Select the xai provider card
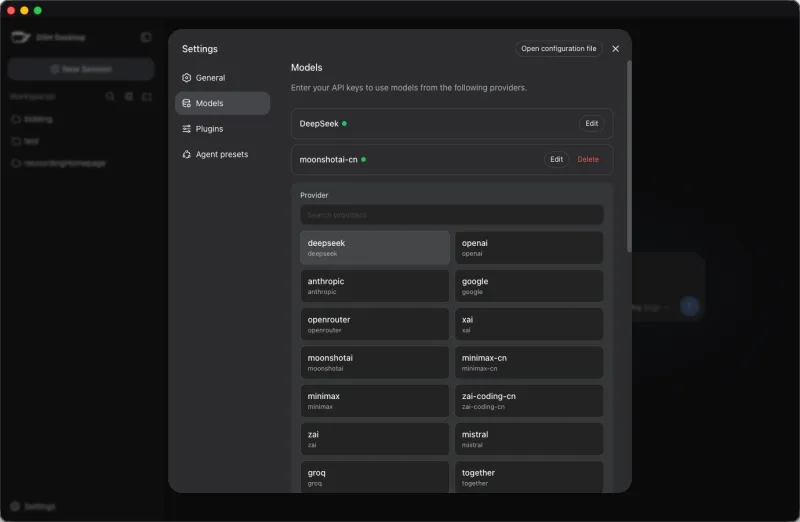Screen dimensions: 800x522 coord(529,324)
